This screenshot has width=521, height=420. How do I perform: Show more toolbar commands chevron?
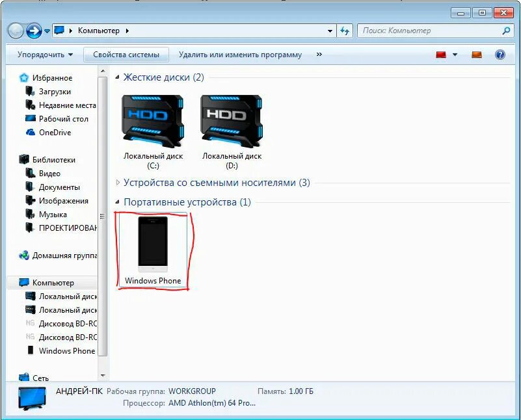click(x=319, y=54)
